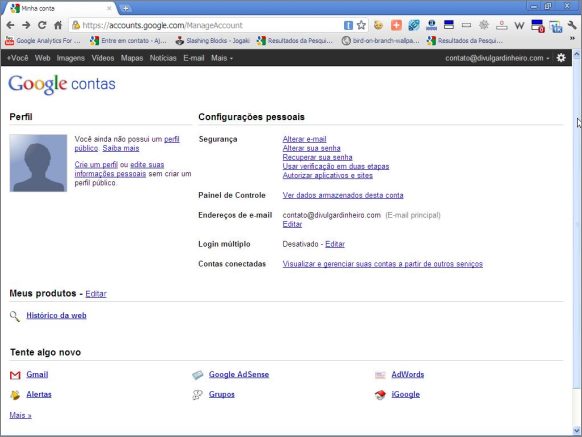Click the Mais » link at bottom
This screenshot has width=582, height=437.
(x=20, y=415)
